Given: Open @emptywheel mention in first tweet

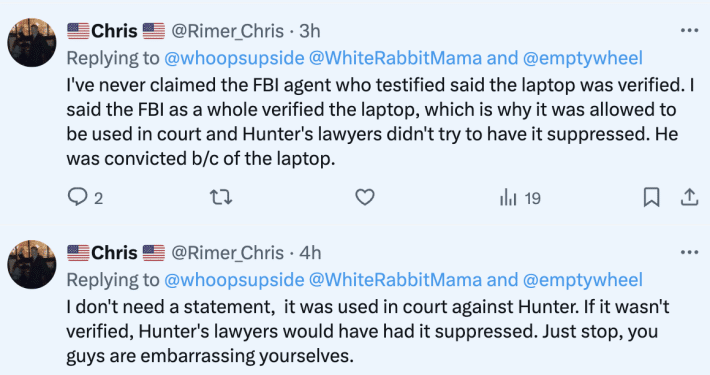Looking at the screenshot, I should click(583, 58).
